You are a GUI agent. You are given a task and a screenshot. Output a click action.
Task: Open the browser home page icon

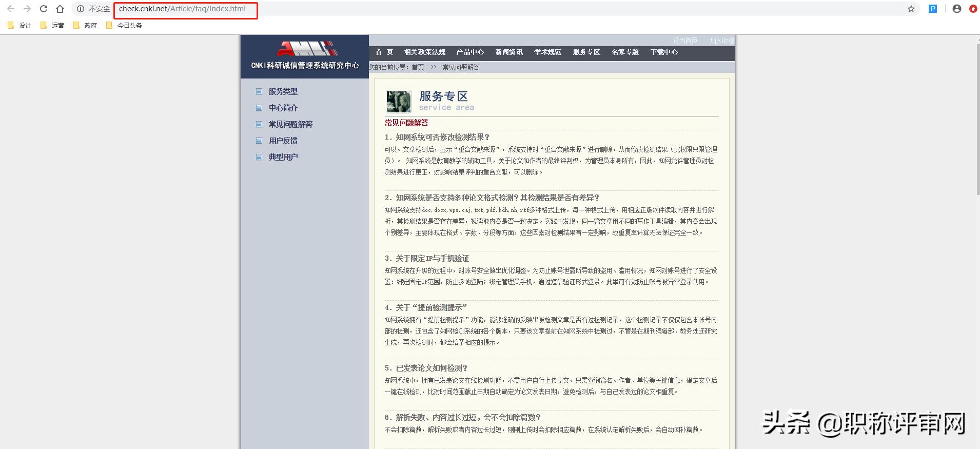click(x=60, y=9)
